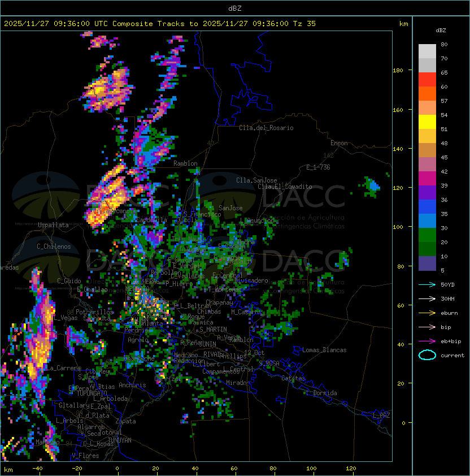Click the red swatch between 60 and 65
Image resolution: width=470 pixels, height=476 pixels.
[x=427, y=80]
